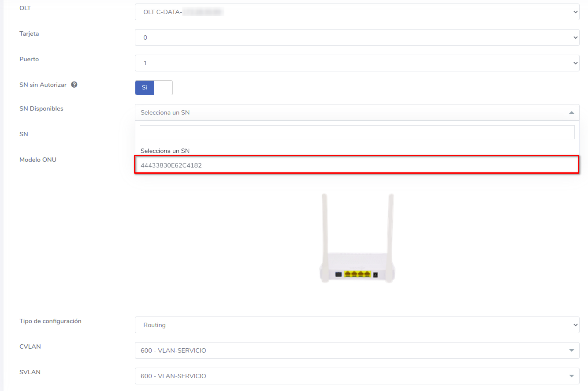Click the 'CVLAN' field label
The image size is (588, 391).
pyautogui.click(x=30, y=346)
